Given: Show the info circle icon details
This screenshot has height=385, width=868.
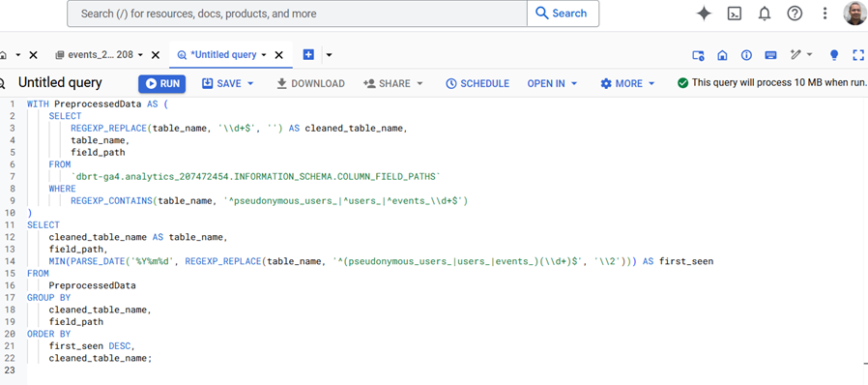Looking at the screenshot, I should click(746, 55).
